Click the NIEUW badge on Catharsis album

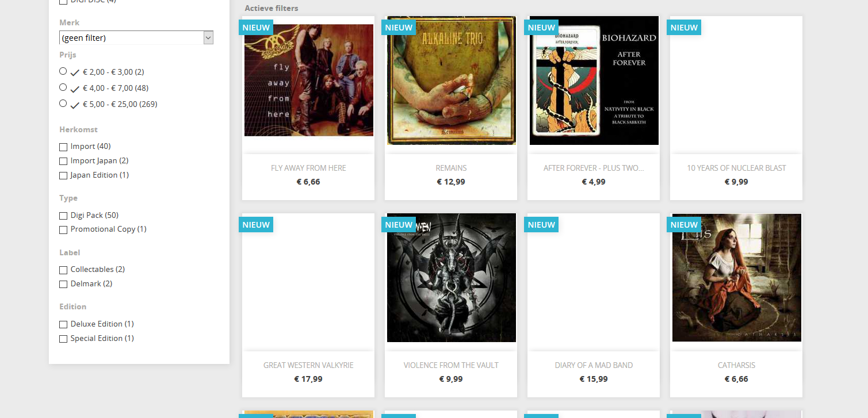[x=684, y=224]
